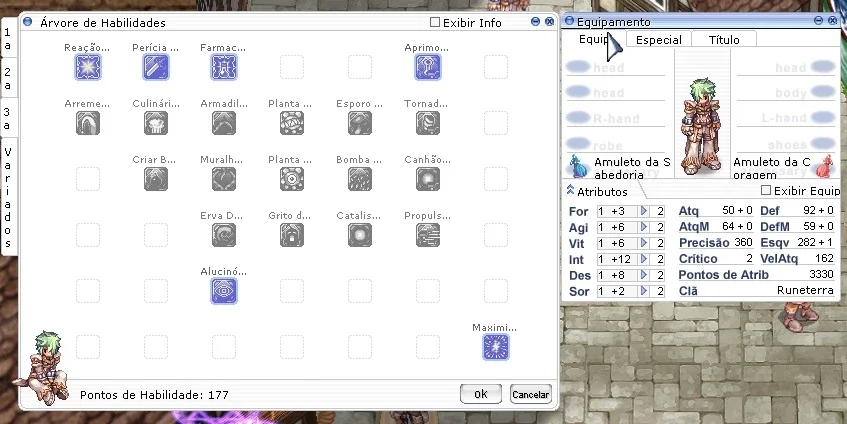The width and height of the screenshot is (847, 424).
Task: Choose the Propuls... skill icon
Action: 428,235
